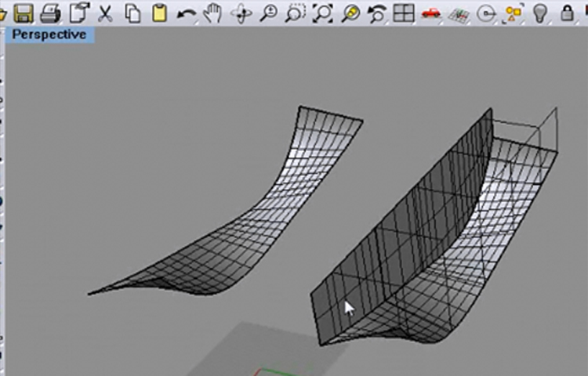Click the Print icon
Viewport: 588px width, 376px height.
coord(51,13)
